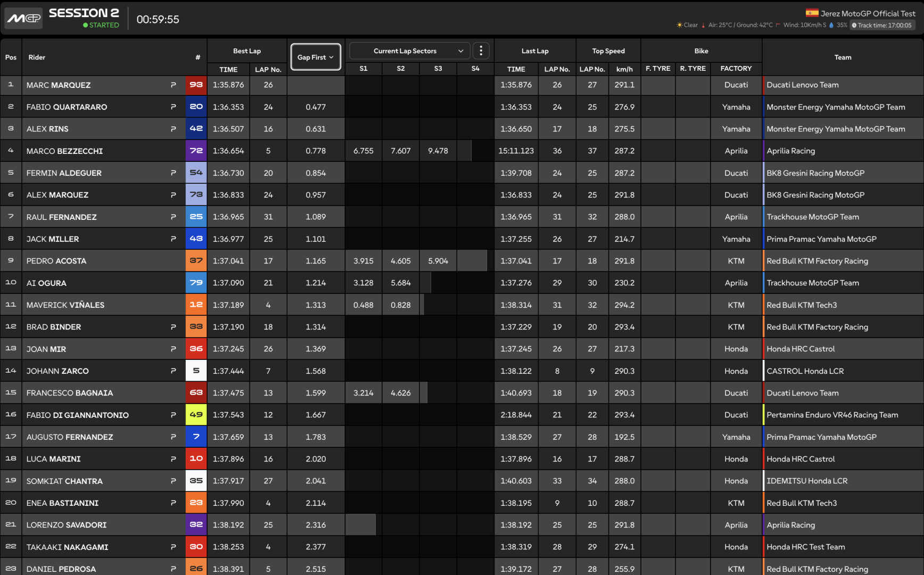Click wind reading 10Km/h S
924x575 pixels.
click(x=804, y=25)
